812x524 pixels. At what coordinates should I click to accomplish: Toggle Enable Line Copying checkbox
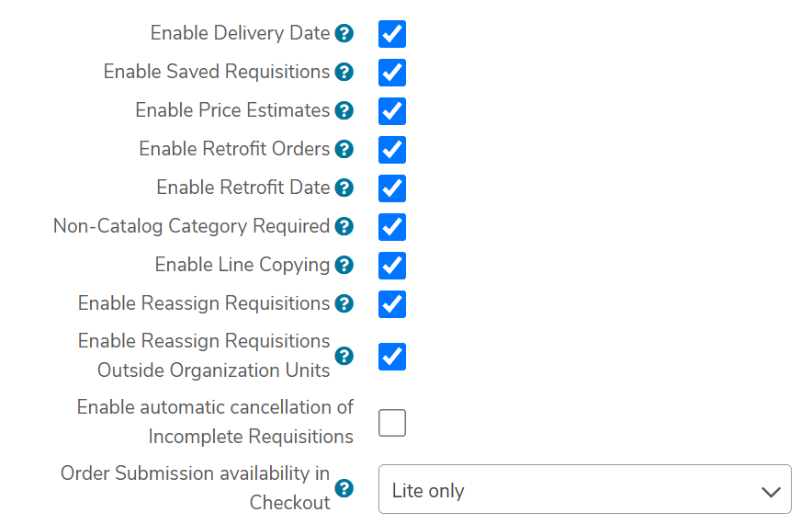pos(392,266)
